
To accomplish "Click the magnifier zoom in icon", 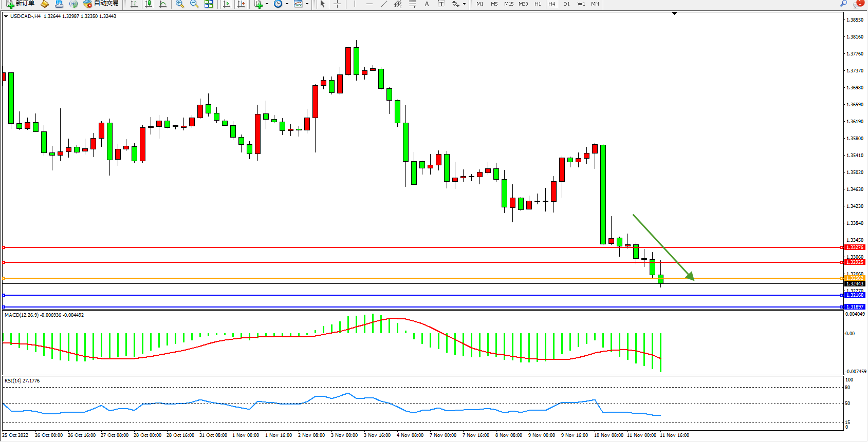I will pyautogui.click(x=180, y=4).
